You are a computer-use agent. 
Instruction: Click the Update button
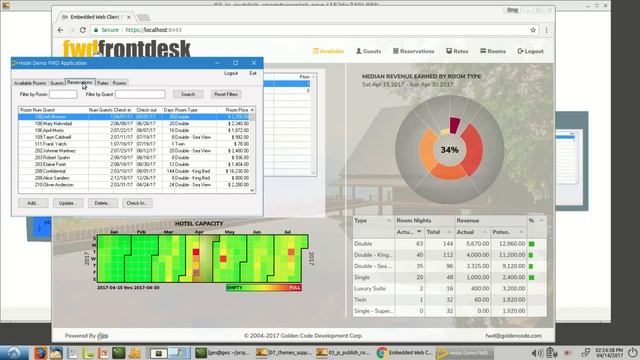[x=68, y=203]
